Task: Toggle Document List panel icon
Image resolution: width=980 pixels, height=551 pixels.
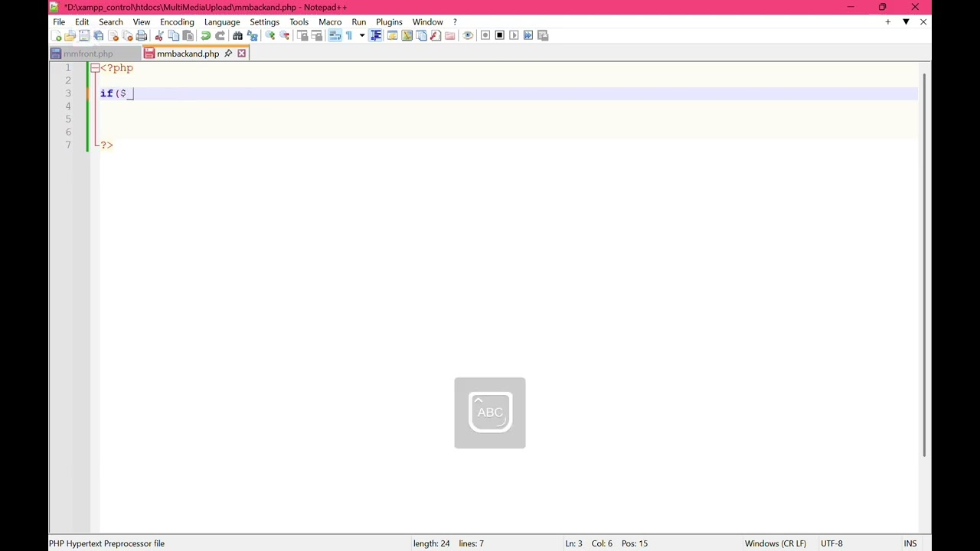Action: point(421,35)
